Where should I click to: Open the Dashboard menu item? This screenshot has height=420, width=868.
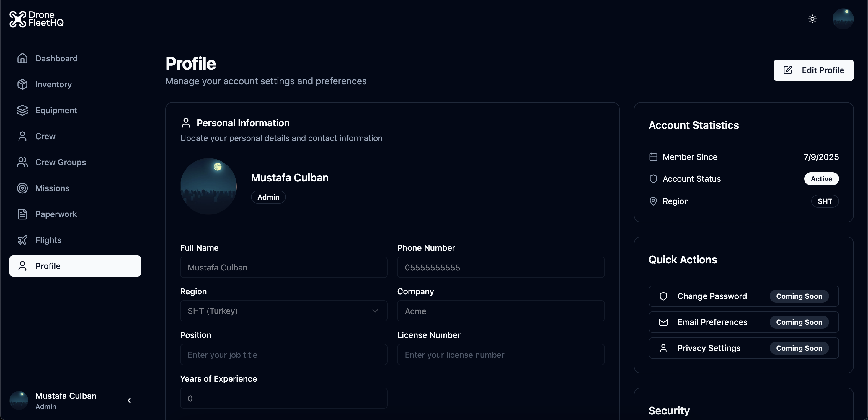click(75, 58)
